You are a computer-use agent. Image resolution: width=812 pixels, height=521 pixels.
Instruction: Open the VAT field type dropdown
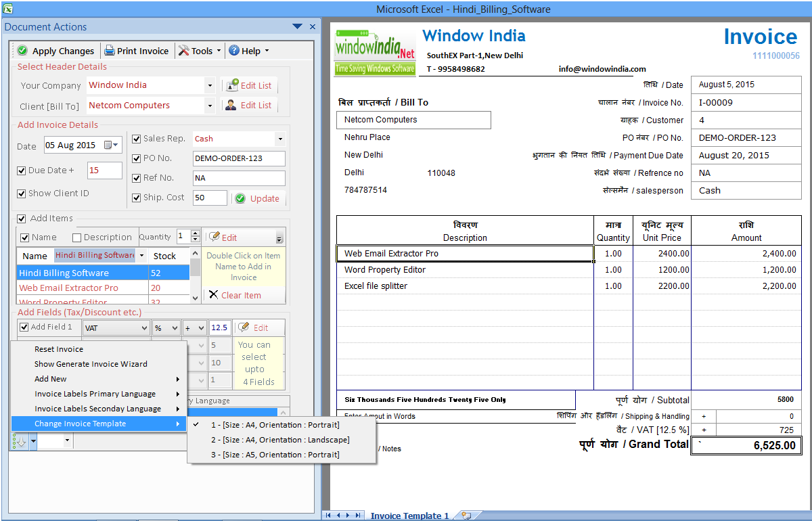[x=143, y=328]
